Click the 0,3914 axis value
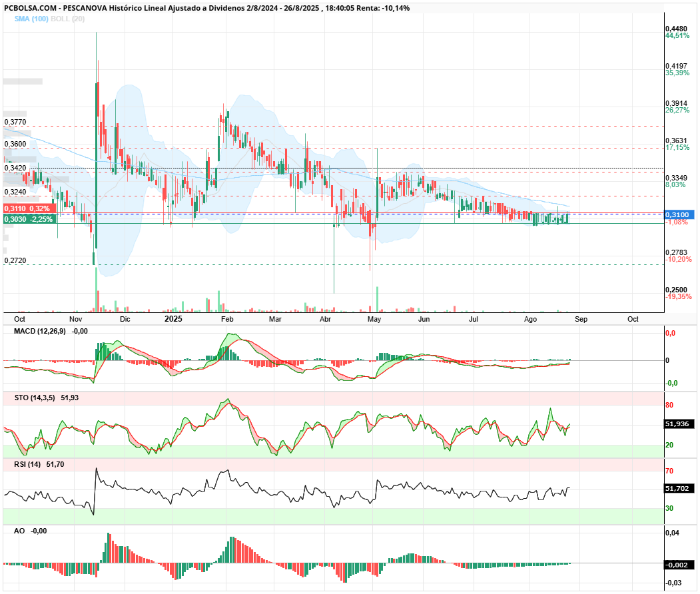Viewport: 700px width, 594px height. [x=676, y=103]
